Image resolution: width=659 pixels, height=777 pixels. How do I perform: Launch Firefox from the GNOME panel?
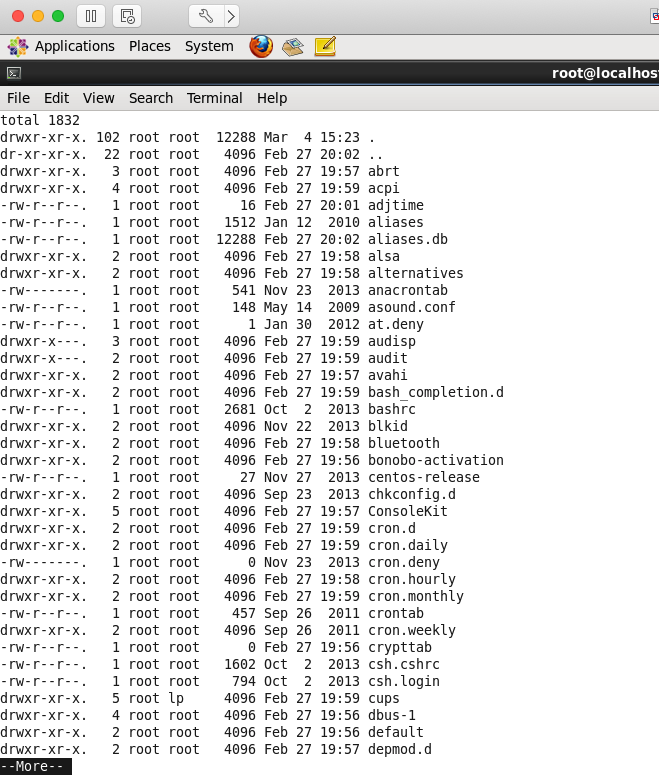click(261, 47)
